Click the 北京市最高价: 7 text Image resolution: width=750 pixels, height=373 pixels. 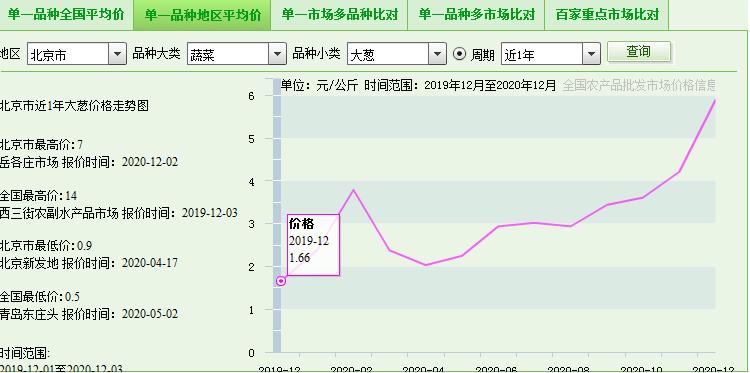[x=42, y=144]
